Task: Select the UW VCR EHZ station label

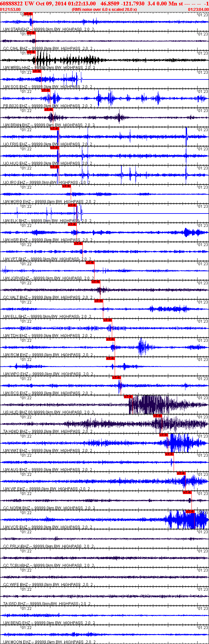Action: click(15, 527)
